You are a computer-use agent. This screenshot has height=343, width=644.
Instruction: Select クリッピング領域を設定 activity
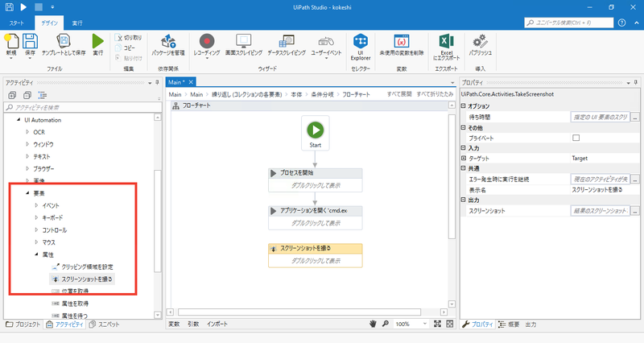tap(83, 267)
